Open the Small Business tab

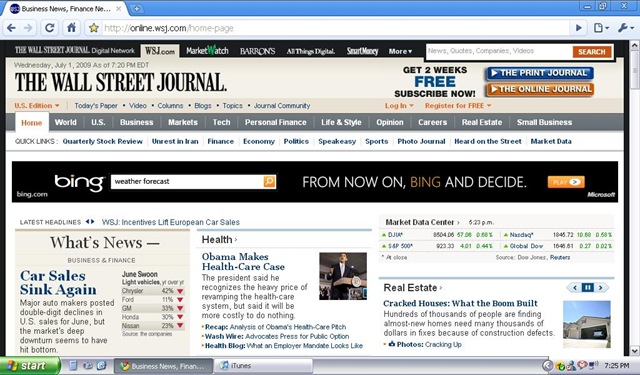(544, 122)
